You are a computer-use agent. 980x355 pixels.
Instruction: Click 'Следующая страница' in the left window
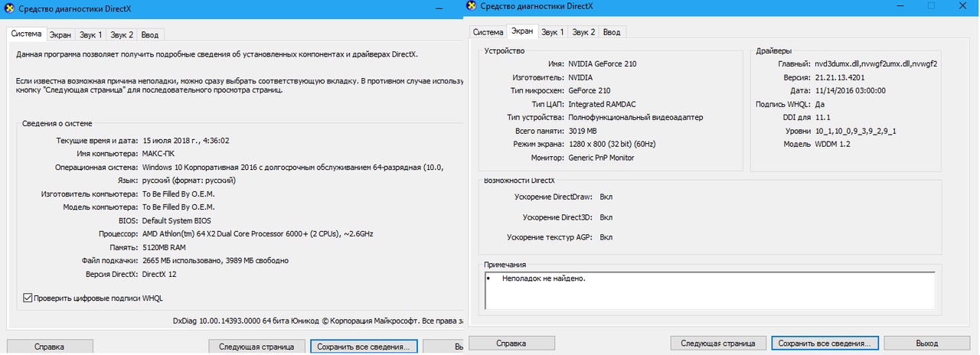256,347
